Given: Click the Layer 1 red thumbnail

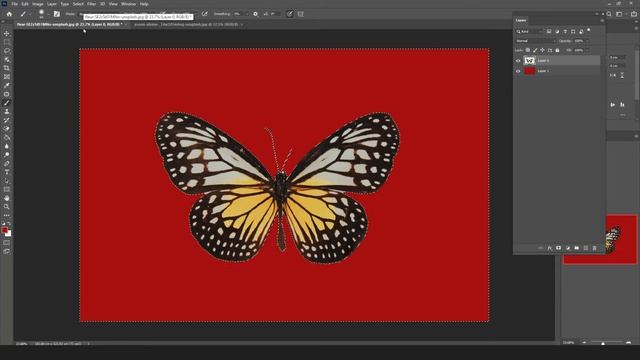Looking at the screenshot, I should [x=529, y=71].
